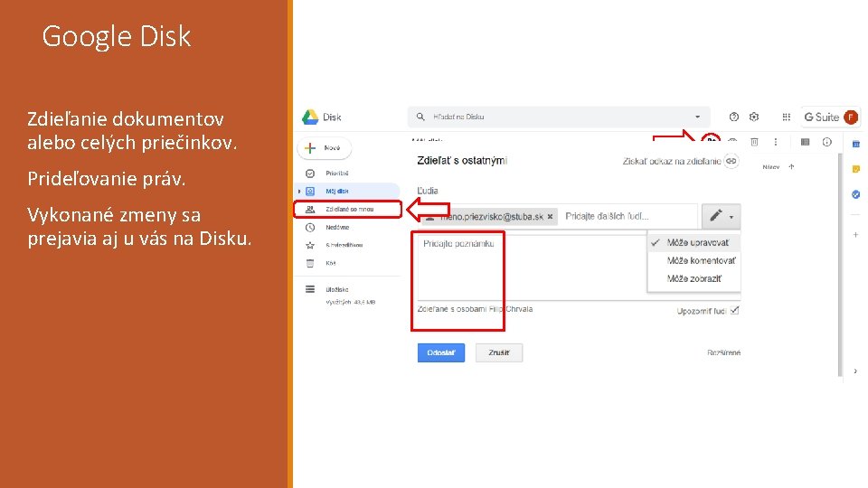
Task: Click the G Suite label
Action: pyautogui.click(x=822, y=117)
